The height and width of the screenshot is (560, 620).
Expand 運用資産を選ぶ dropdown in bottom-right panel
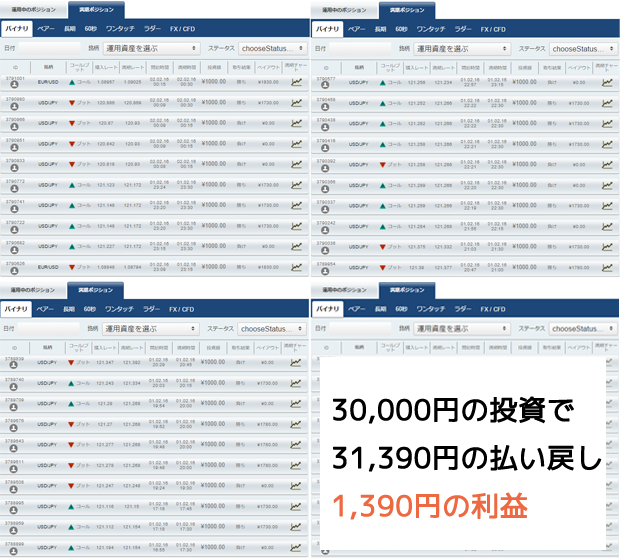[x=462, y=328]
